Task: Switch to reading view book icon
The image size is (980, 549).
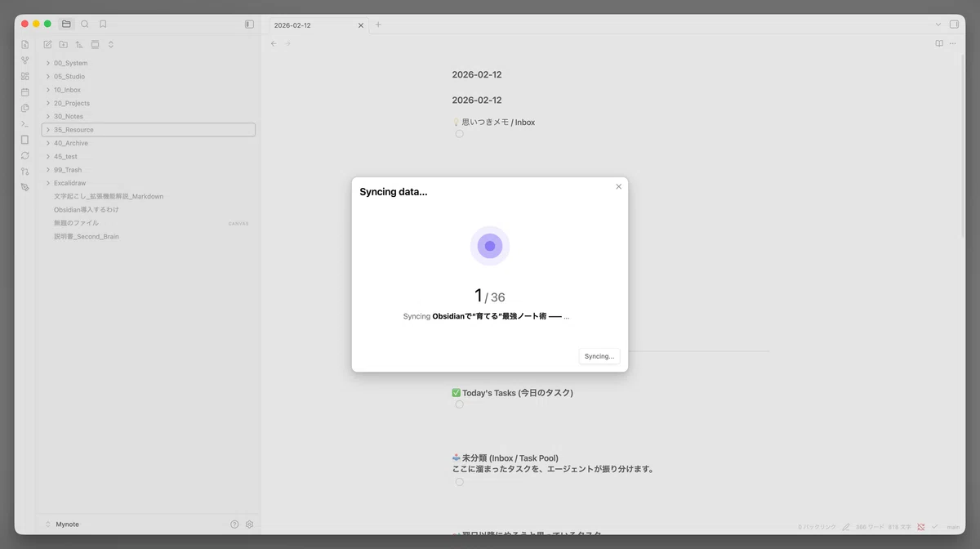Action: [939, 43]
